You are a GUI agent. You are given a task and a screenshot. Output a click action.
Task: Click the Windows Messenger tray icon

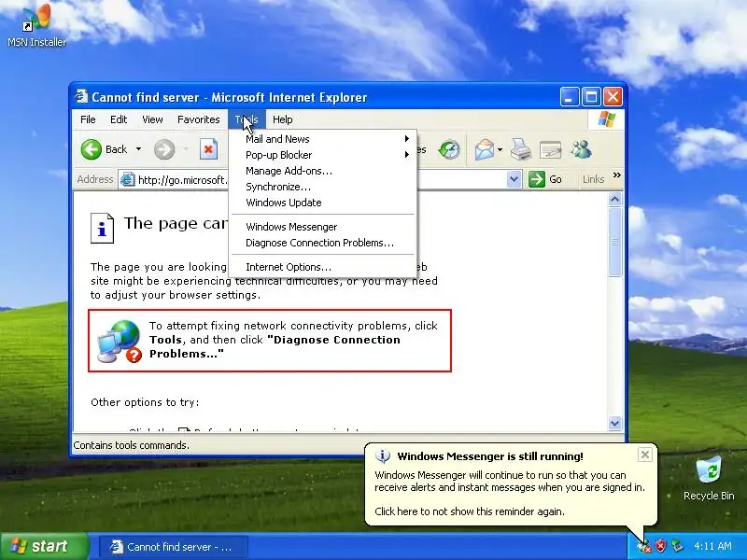[644, 546]
